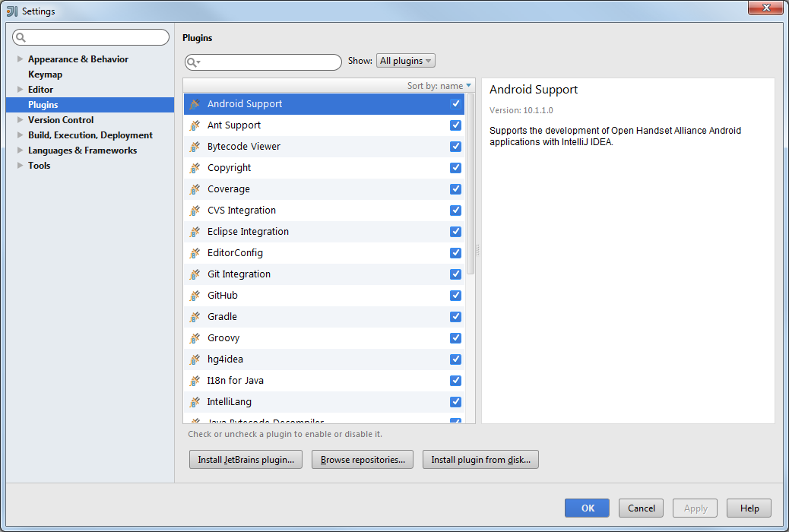The width and height of the screenshot is (789, 532).
Task: Uncheck the Ant Support plugin
Action: [455, 125]
